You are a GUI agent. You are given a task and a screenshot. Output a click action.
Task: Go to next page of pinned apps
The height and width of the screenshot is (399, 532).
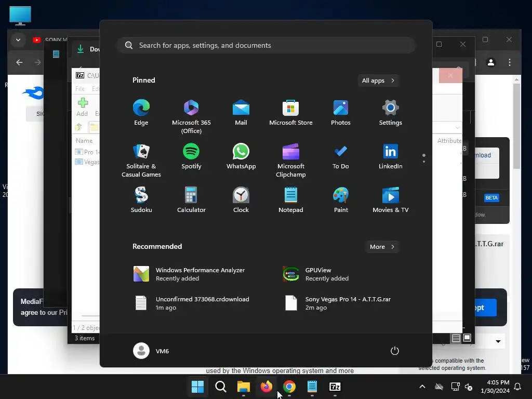(424, 162)
